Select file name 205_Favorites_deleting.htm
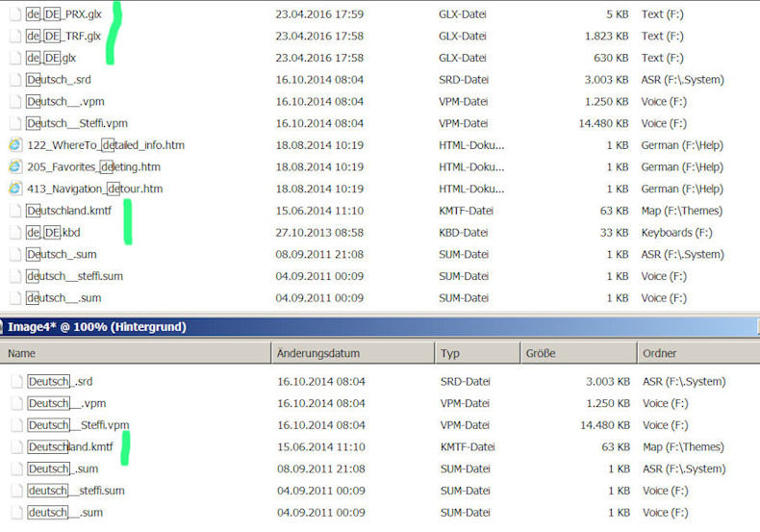Screen dimensions: 760x532 (93, 166)
